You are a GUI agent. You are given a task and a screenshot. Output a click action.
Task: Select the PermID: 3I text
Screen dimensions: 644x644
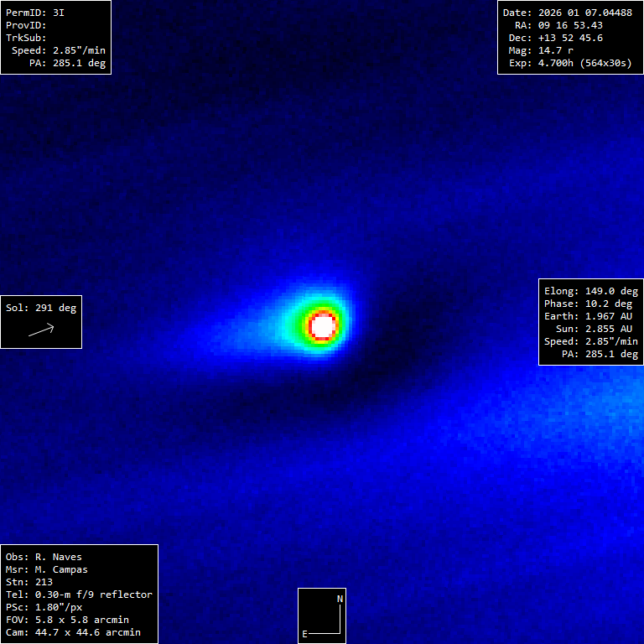click(x=35, y=13)
